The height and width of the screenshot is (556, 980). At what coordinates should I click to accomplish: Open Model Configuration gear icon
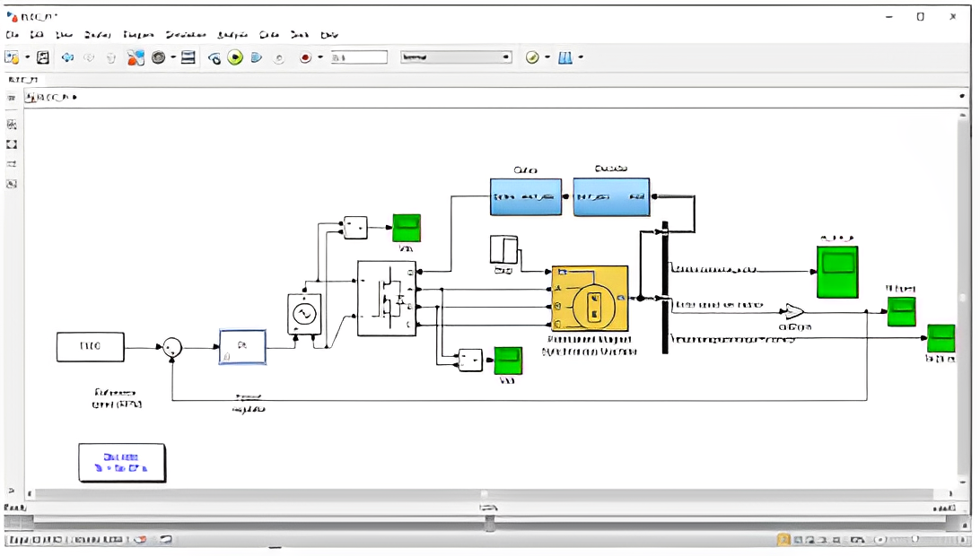click(159, 57)
